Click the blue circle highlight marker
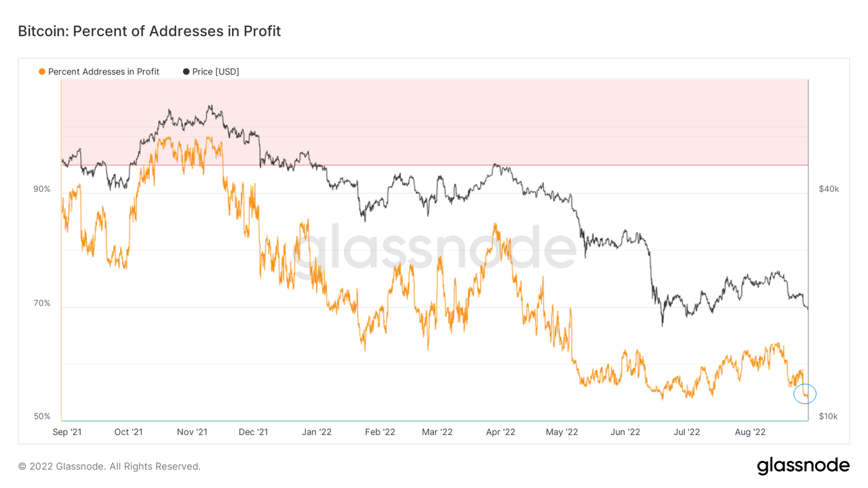 point(805,393)
